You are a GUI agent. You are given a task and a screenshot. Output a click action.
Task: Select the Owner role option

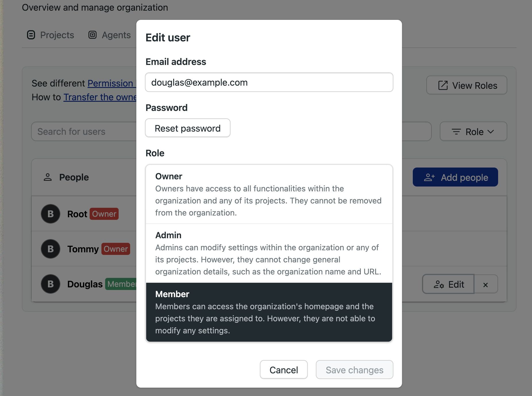(x=269, y=194)
